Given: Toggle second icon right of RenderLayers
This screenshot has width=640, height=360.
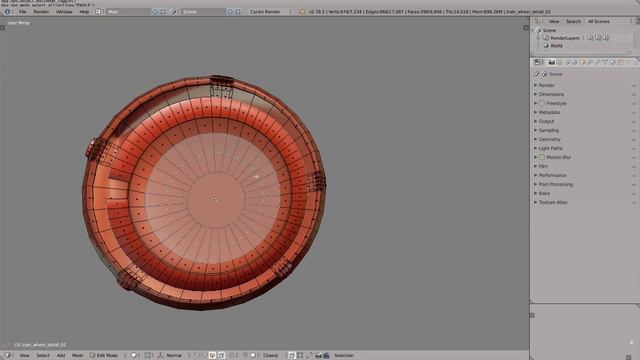Looking at the screenshot, I should 598,38.
